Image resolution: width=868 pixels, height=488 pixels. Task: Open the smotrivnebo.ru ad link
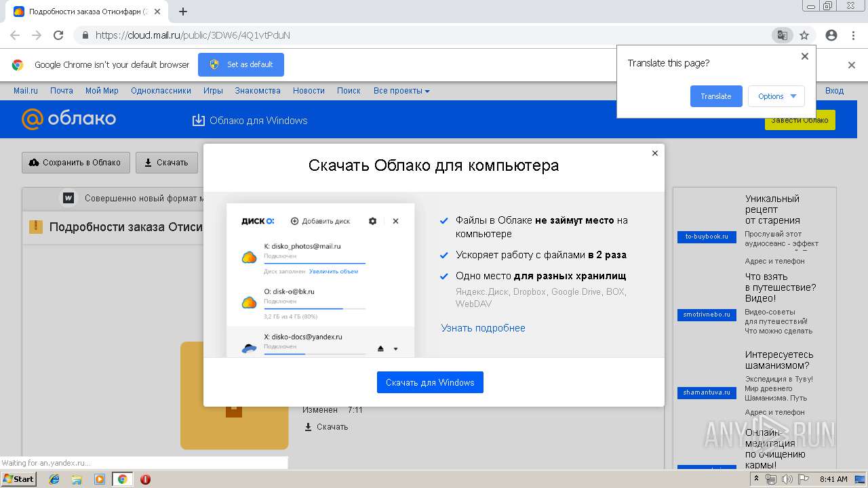point(707,314)
